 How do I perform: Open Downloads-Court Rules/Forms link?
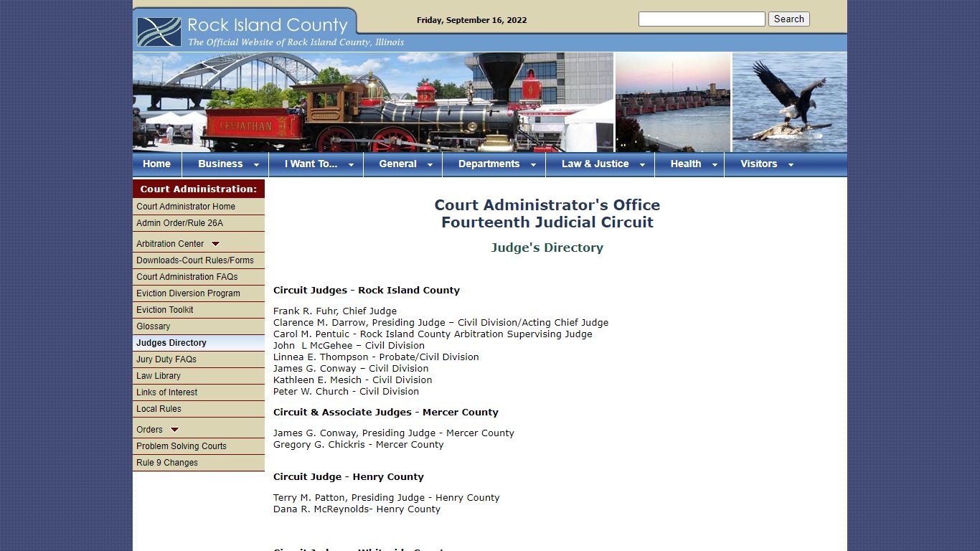click(x=199, y=260)
